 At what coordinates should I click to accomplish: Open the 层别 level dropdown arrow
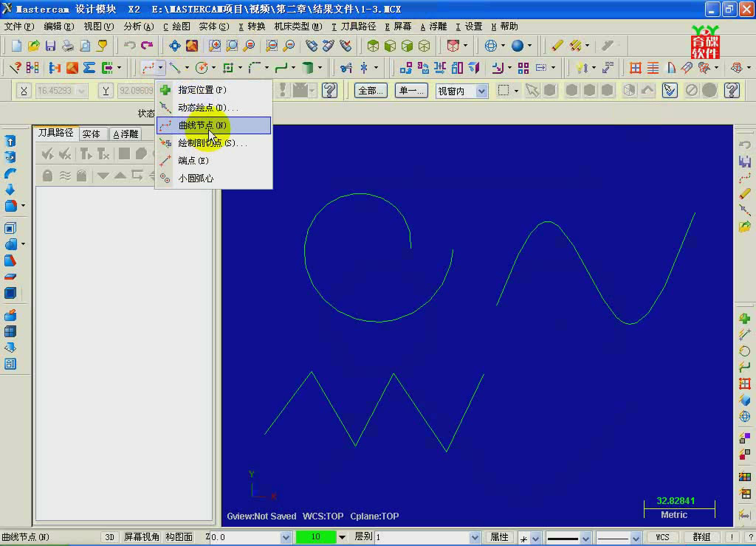[475, 537]
